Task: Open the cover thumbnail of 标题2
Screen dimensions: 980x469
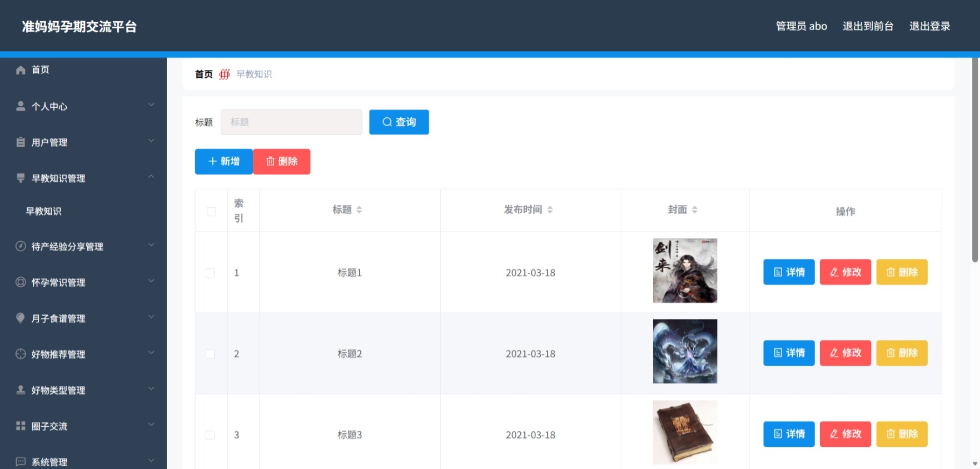Action: click(685, 351)
